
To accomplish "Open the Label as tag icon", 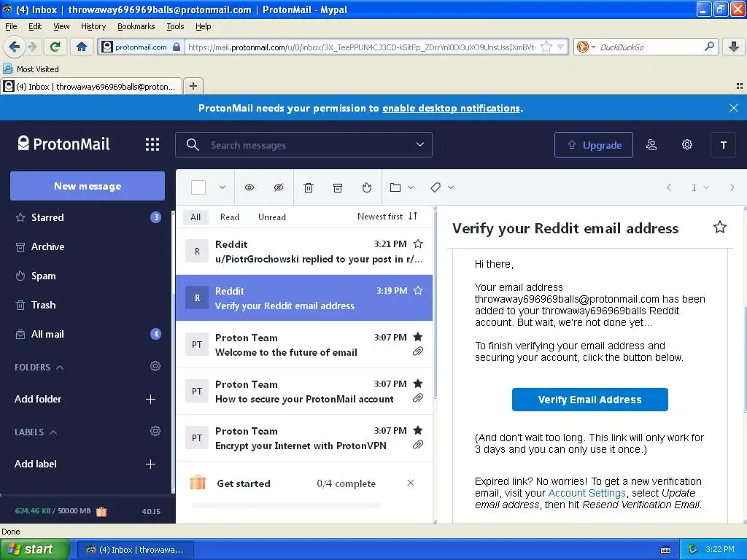I will pyautogui.click(x=436, y=187).
